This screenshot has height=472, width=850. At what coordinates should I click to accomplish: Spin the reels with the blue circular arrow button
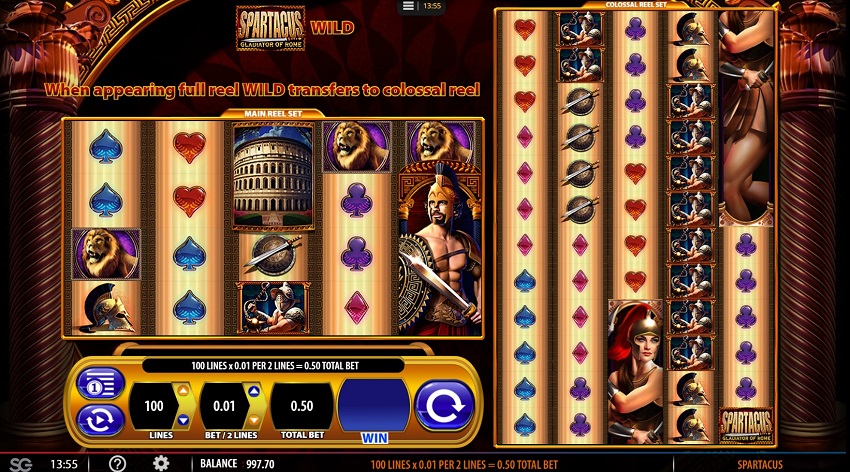tap(444, 405)
